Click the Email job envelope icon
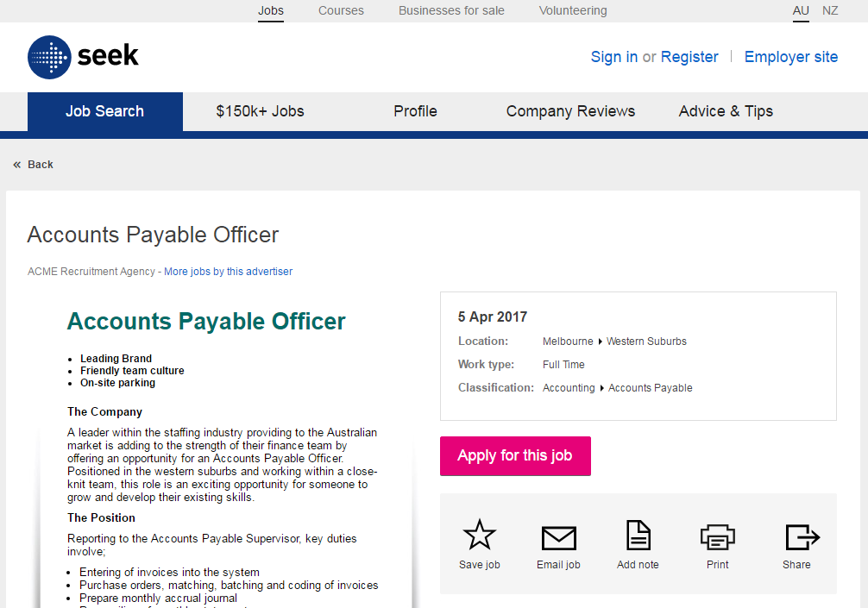 tap(558, 538)
